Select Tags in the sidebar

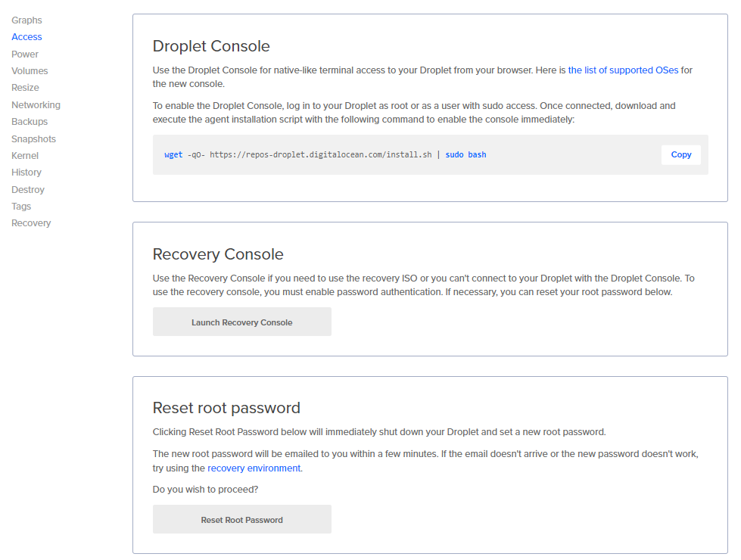pyautogui.click(x=21, y=207)
